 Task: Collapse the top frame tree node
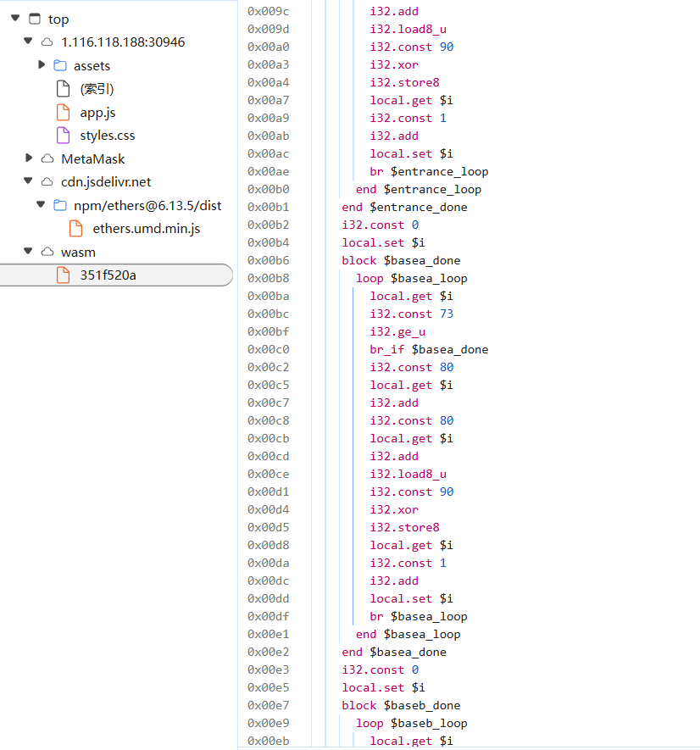(15, 18)
